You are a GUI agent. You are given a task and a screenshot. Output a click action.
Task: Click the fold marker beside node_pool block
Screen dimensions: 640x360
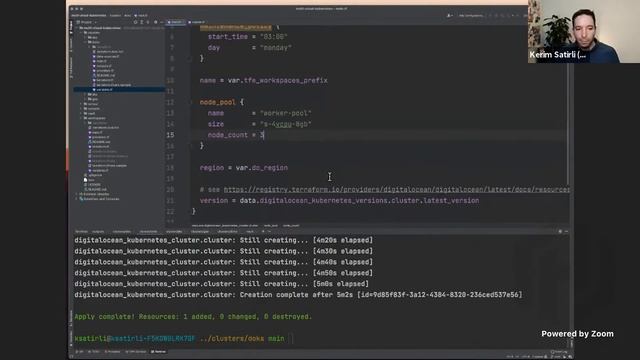click(x=192, y=102)
